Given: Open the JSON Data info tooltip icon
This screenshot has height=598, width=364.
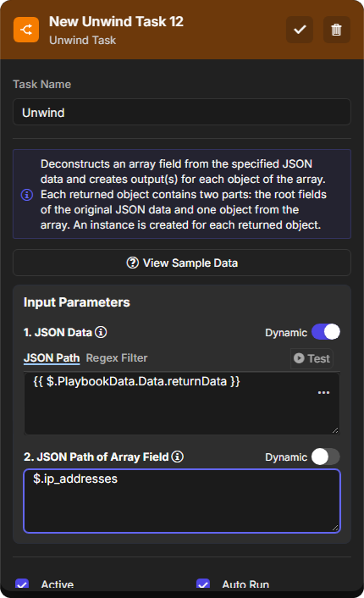Looking at the screenshot, I should click(101, 332).
